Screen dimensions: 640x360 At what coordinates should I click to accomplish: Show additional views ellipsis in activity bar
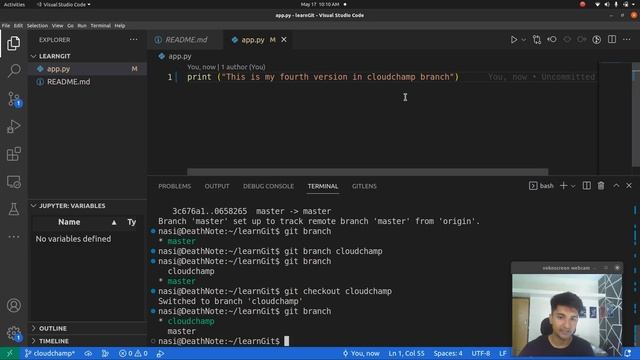(x=13, y=236)
